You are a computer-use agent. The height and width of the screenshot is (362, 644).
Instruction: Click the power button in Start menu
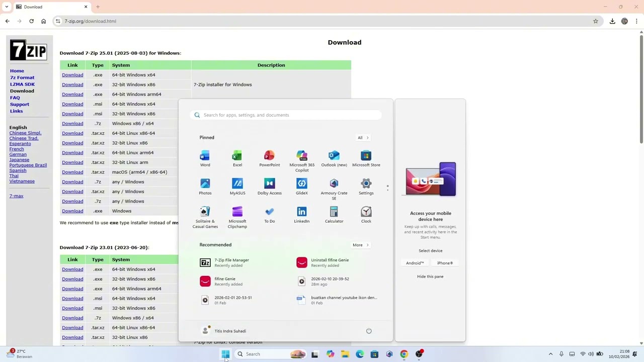pyautogui.click(x=369, y=331)
